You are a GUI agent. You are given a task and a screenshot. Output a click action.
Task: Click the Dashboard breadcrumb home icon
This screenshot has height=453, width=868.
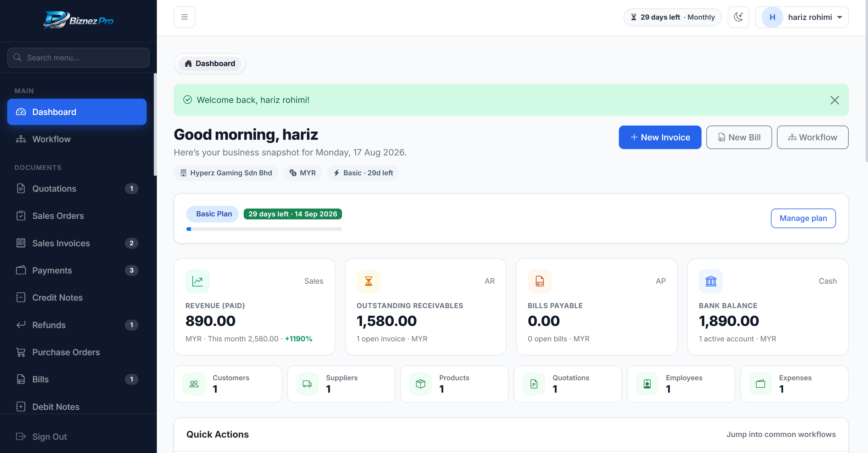coord(188,63)
